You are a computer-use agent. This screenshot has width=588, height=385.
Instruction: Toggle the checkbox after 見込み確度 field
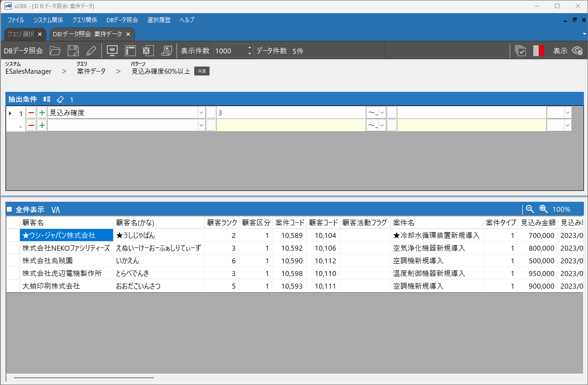tap(211, 113)
